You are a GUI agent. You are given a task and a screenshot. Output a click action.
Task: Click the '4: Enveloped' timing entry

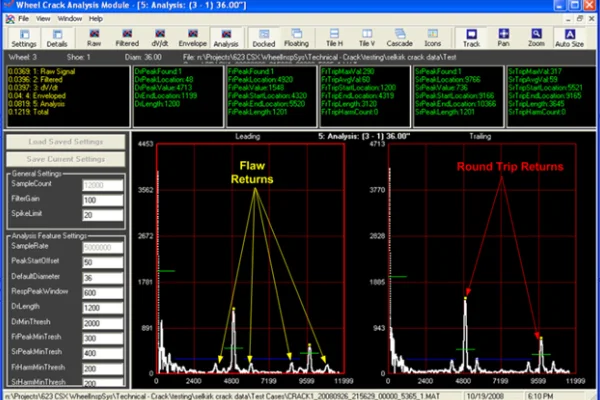(x=37, y=96)
